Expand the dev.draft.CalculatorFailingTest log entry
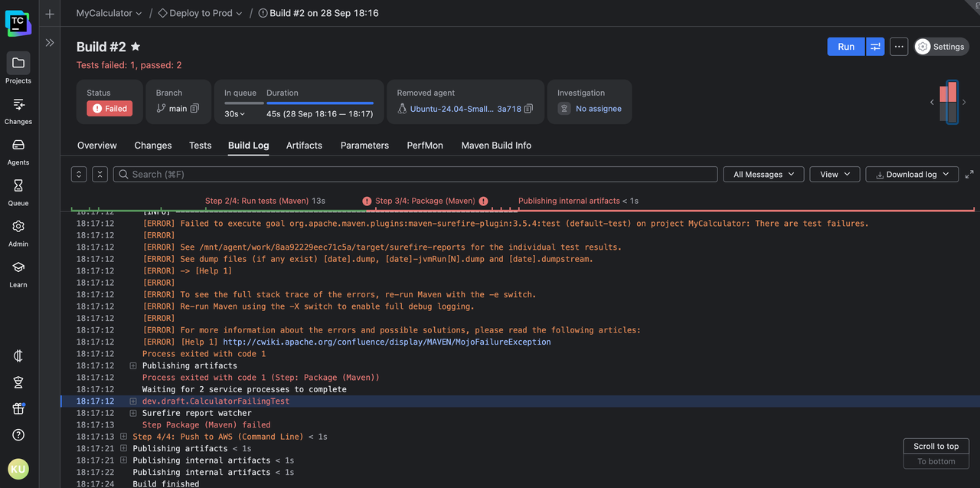 point(133,401)
